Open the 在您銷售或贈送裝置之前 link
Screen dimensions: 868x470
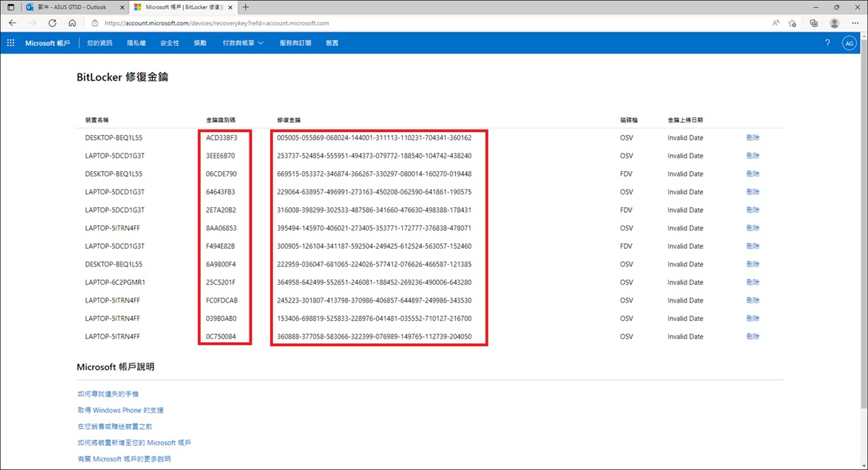[115, 426]
